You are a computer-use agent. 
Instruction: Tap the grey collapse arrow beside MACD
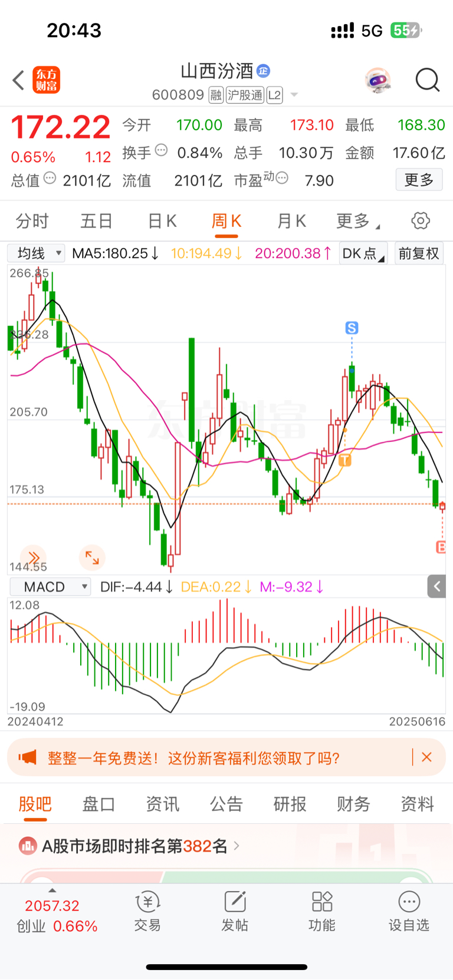click(436, 586)
